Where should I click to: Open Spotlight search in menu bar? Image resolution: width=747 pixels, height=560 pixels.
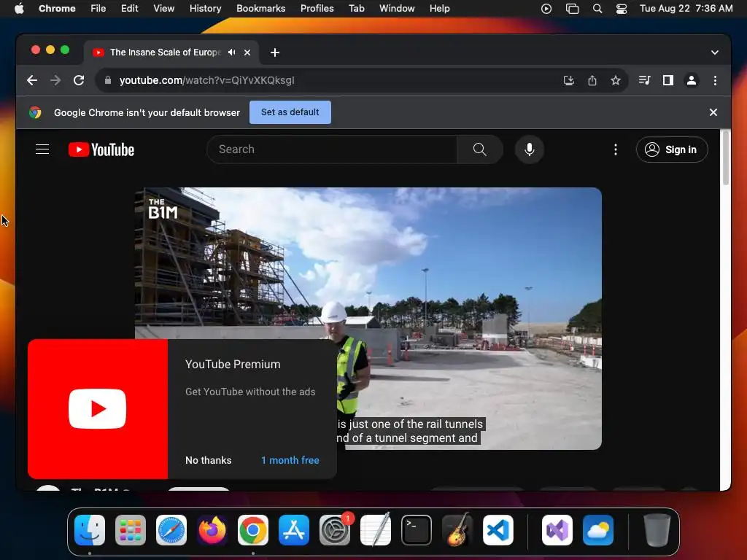pos(597,9)
